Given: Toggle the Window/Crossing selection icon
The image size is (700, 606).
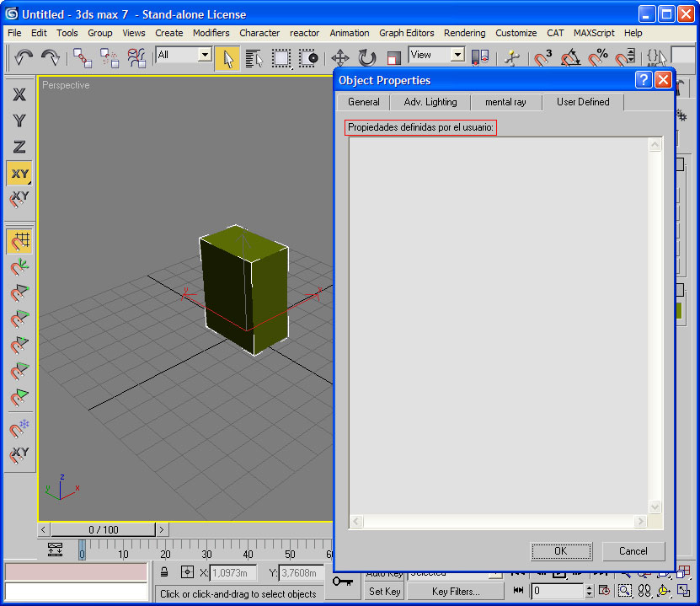Looking at the screenshot, I should [x=308, y=58].
